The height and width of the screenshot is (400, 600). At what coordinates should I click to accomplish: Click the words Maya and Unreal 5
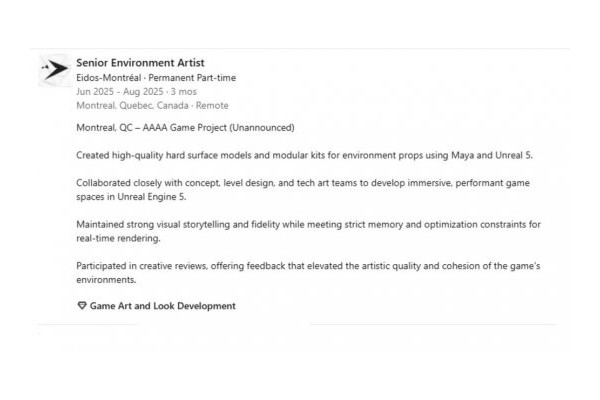pyautogui.click(x=492, y=155)
